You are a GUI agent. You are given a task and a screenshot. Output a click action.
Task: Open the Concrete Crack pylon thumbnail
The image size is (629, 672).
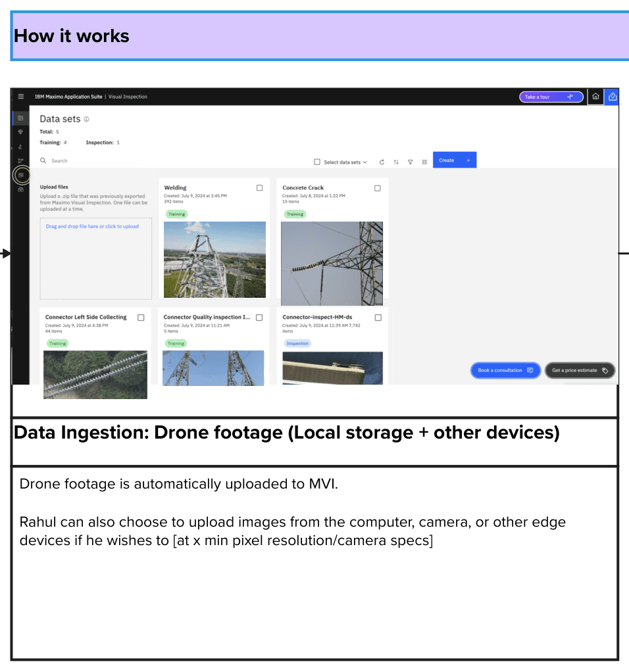point(332,264)
